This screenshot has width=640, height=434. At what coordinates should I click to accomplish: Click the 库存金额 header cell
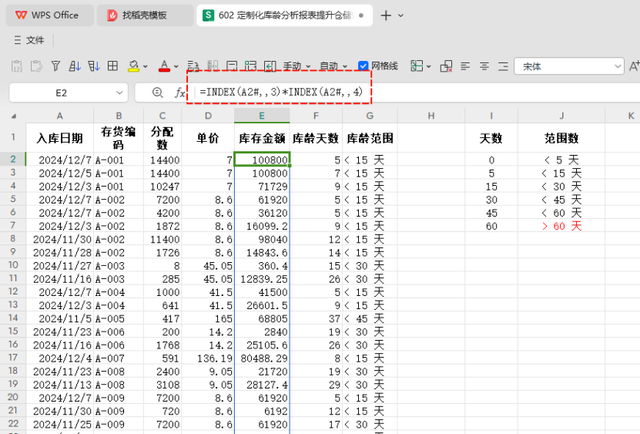pyautogui.click(x=262, y=138)
